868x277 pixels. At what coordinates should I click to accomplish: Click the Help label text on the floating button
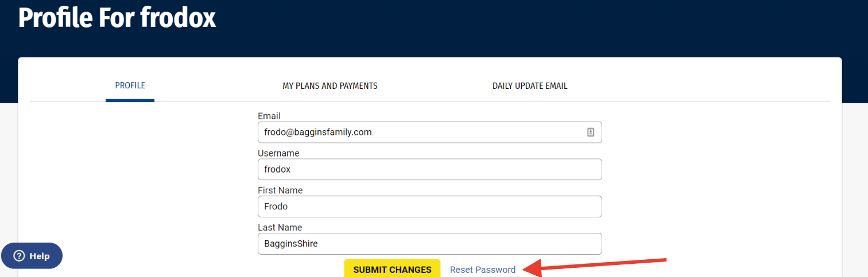tap(40, 256)
